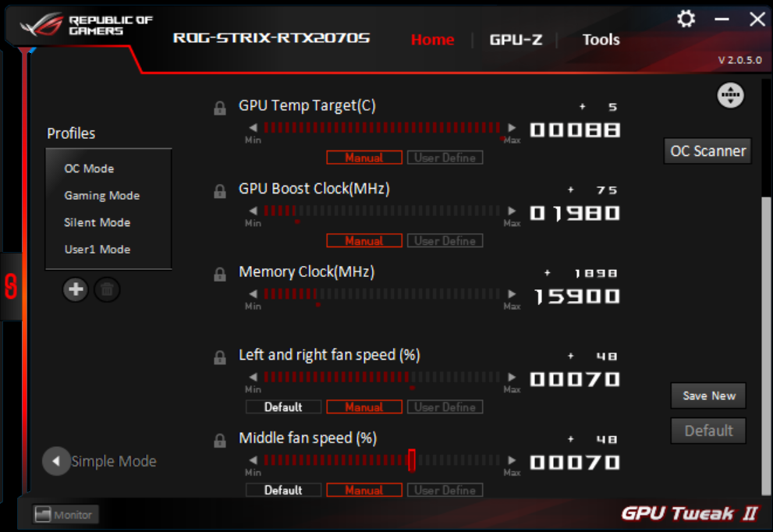Open the Tools tab
Viewport: 773px width, 532px height.
[601, 40]
